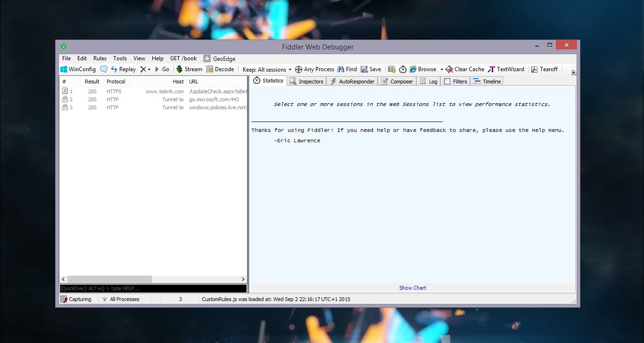
Task: Open the Remove sessions dropdown arrow
Action: click(149, 69)
